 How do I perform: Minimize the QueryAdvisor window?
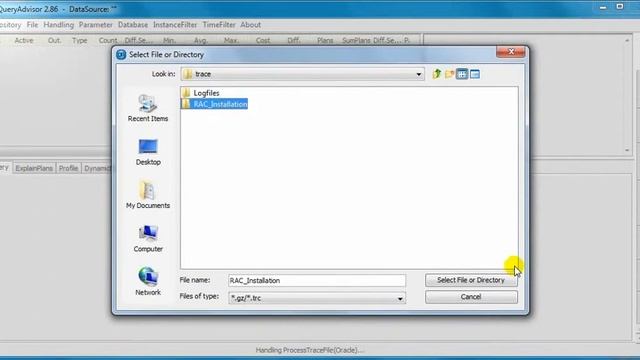click(x=603, y=7)
